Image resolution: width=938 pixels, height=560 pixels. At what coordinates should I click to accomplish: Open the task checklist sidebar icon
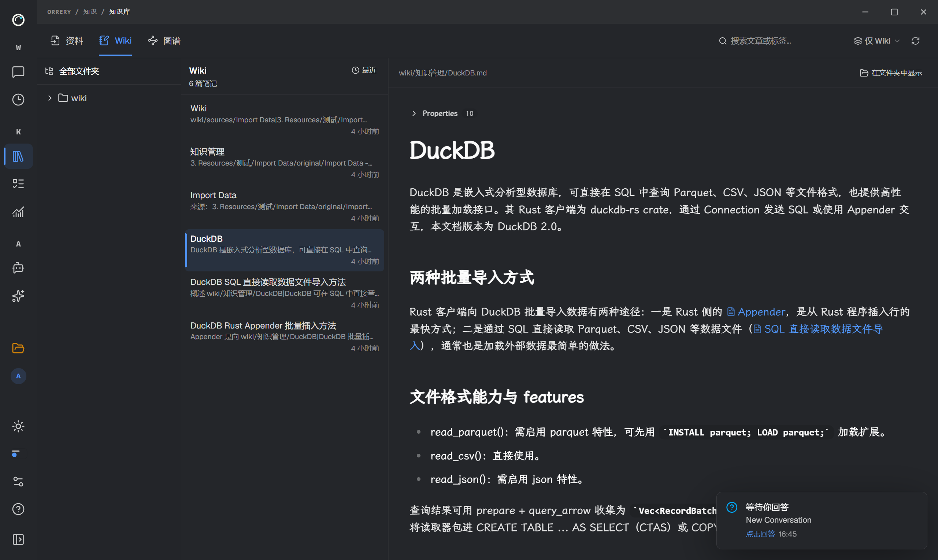click(18, 184)
